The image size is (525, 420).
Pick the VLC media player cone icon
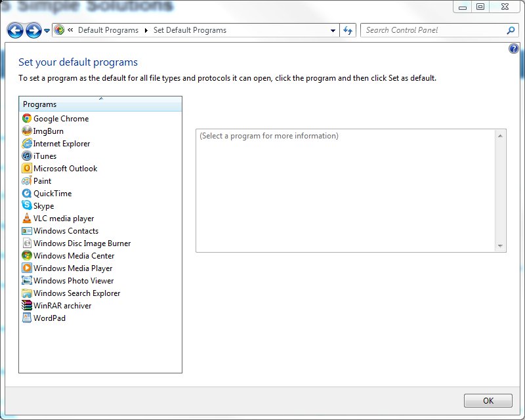coord(27,219)
